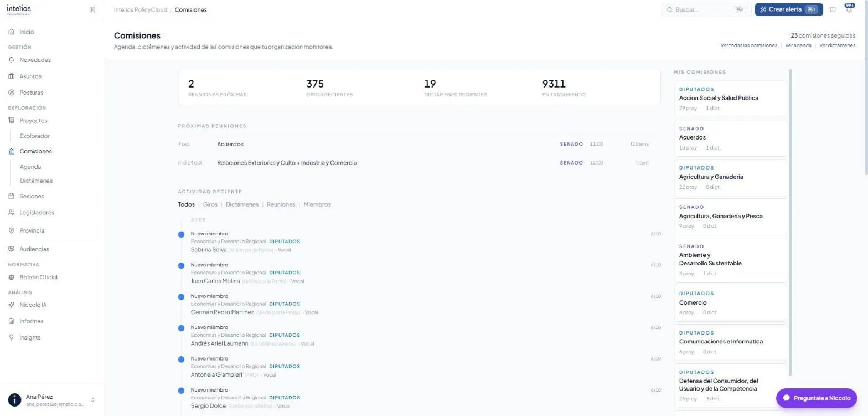Click the Proyectos icon in sidebar

click(12, 121)
